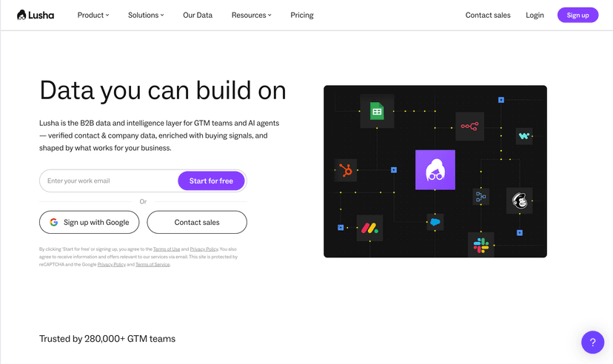Viewport: 613px width, 364px height.
Task: Click the Data you can build on headline
Action: click(163, 90)
